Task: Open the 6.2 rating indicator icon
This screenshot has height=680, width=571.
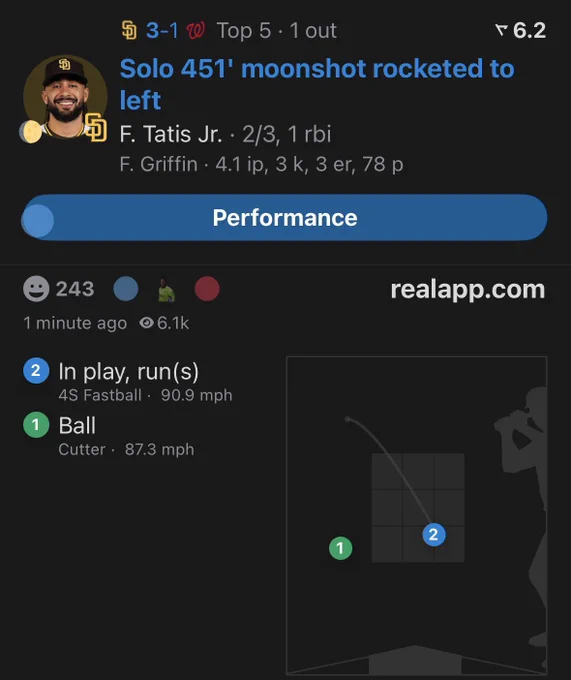Action: pos(501,30)
